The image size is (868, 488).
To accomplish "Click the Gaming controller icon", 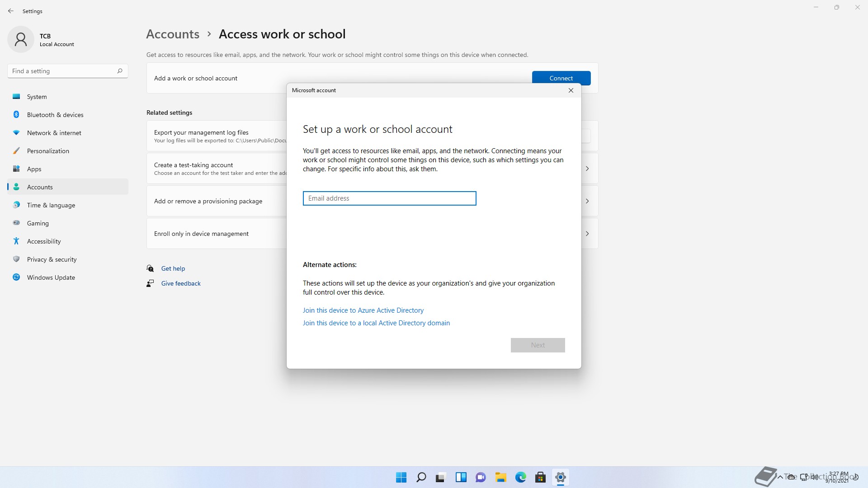I will (x=16, y=223).
